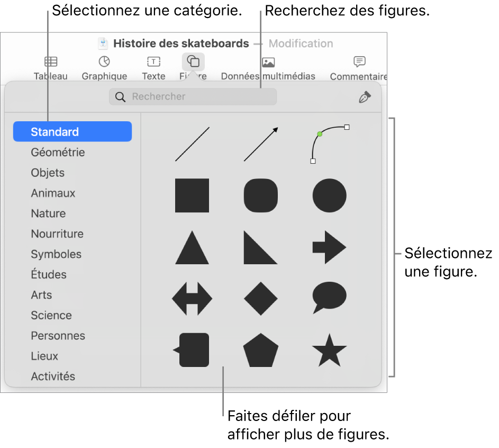Insert the isosceles triangle shape
This screenshot has width=499, height=448.
click(192, 248)
